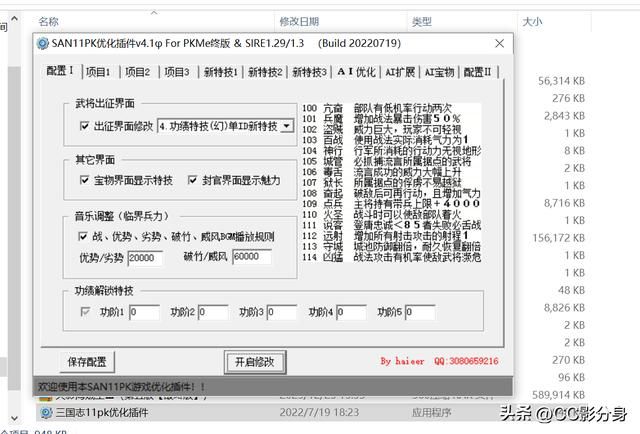Click the 功阶1 input field
Viewport: 640px width, 434px height.
[144, 312]
